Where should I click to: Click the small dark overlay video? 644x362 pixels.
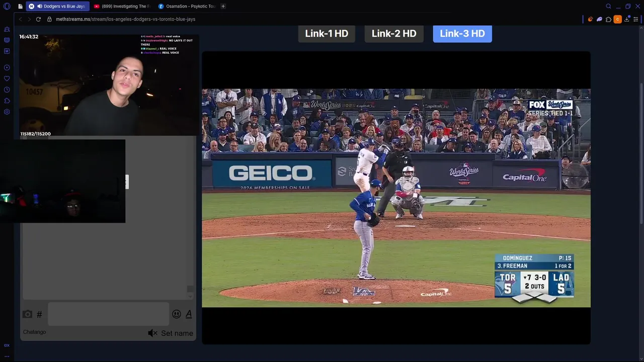[62, 181]
